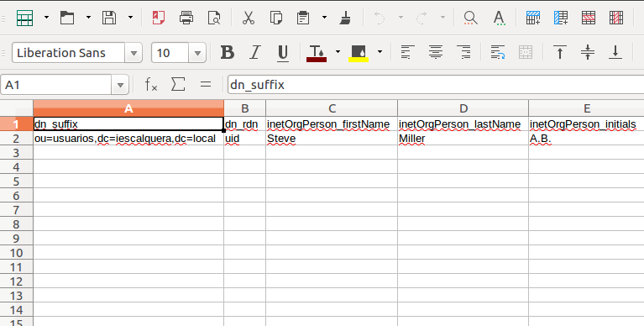Screen dimensions: 644x326
Task: Expand the font name dropdown arrow
Action: [134, 53]
